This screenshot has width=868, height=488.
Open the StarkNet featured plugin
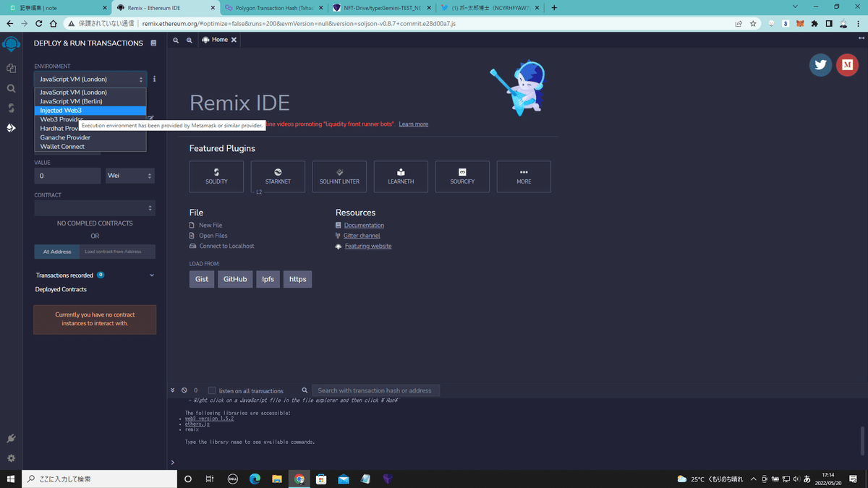278,176
